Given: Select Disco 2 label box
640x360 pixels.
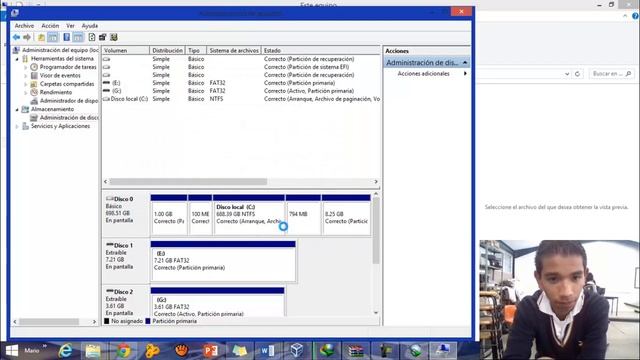Looking at the screenshot, I should (125, 302).
